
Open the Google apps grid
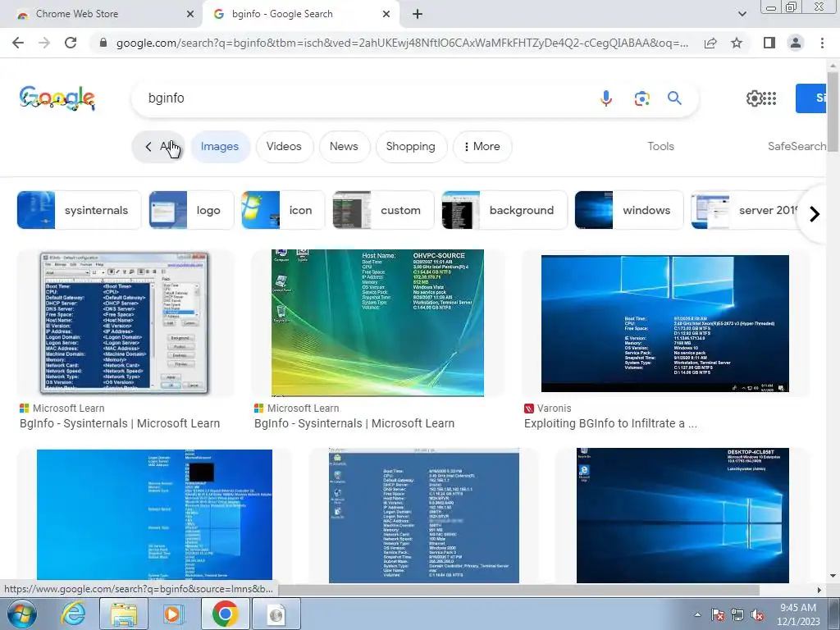(769, 98)
